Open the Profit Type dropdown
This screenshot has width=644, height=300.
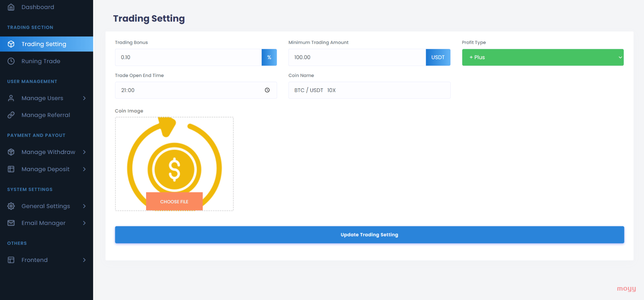(543, 57)
